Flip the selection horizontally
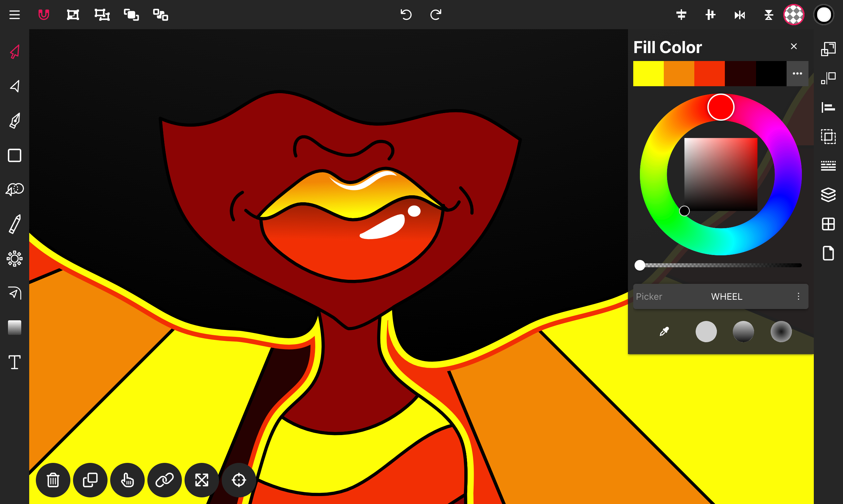 click(740, 15)
